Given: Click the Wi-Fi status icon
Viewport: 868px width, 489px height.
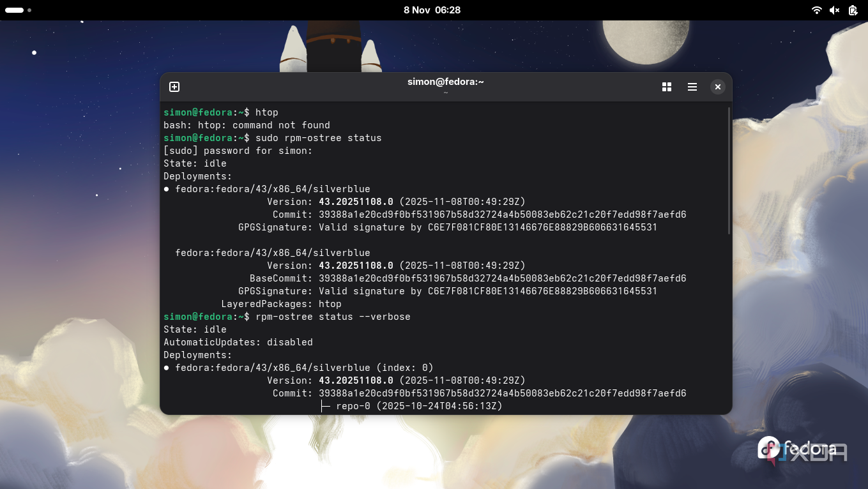Looking at the screenshot, I should pyautogui.click(x=816, y=10).
